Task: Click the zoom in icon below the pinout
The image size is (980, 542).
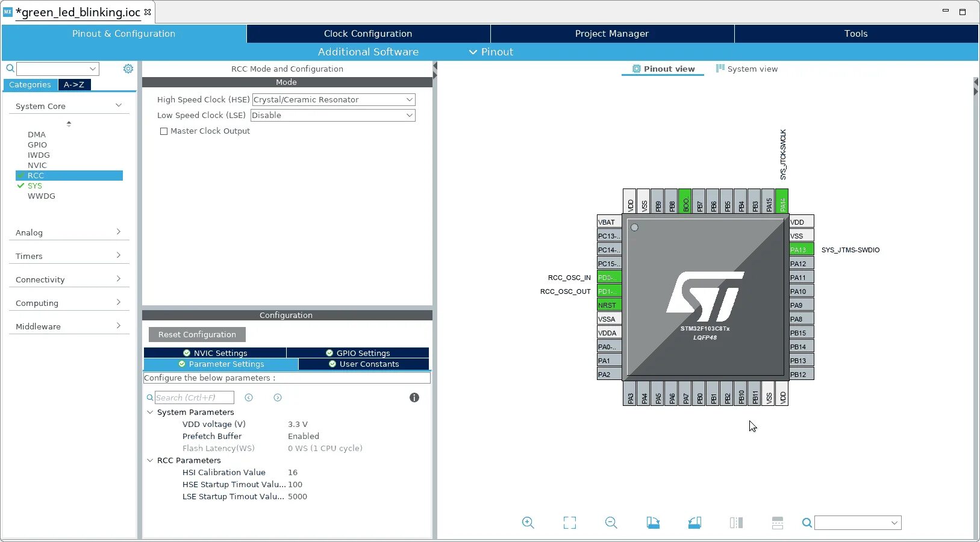Action: point(528,523)
